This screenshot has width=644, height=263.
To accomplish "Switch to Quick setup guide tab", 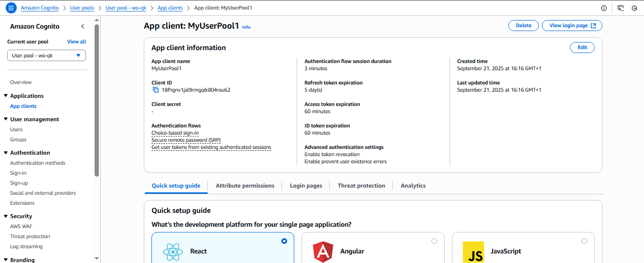I will pyautogui.click(x=176, y=186).
